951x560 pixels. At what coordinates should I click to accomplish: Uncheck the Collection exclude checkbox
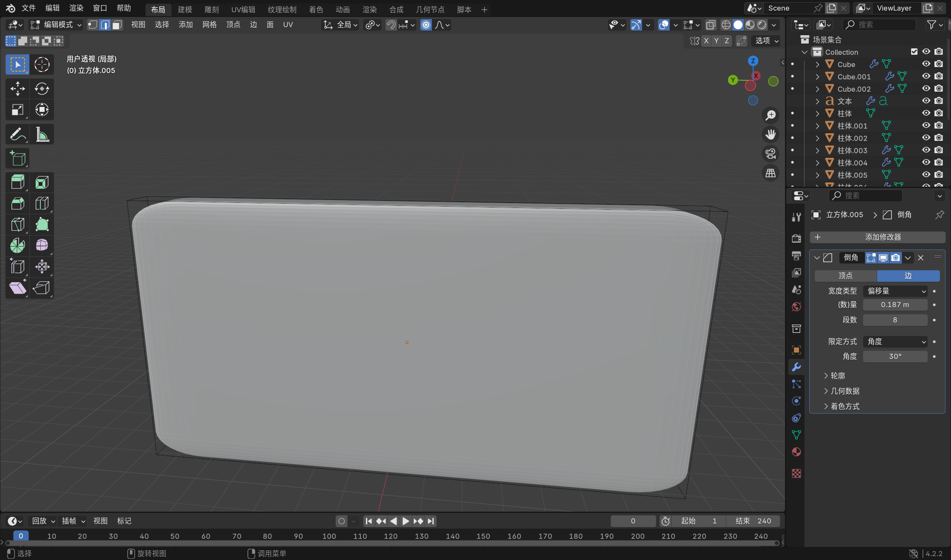point(914,52)
